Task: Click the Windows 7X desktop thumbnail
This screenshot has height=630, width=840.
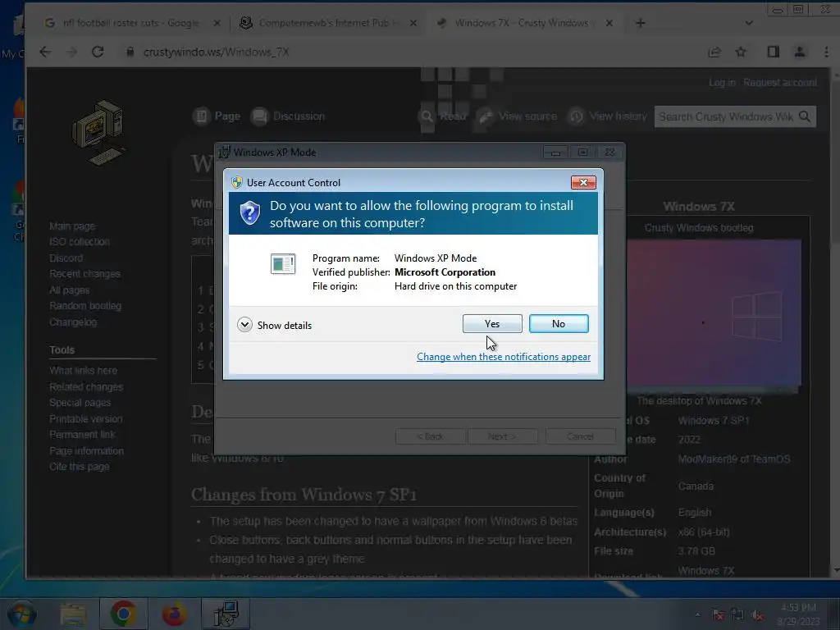Action: coord(714,316)
